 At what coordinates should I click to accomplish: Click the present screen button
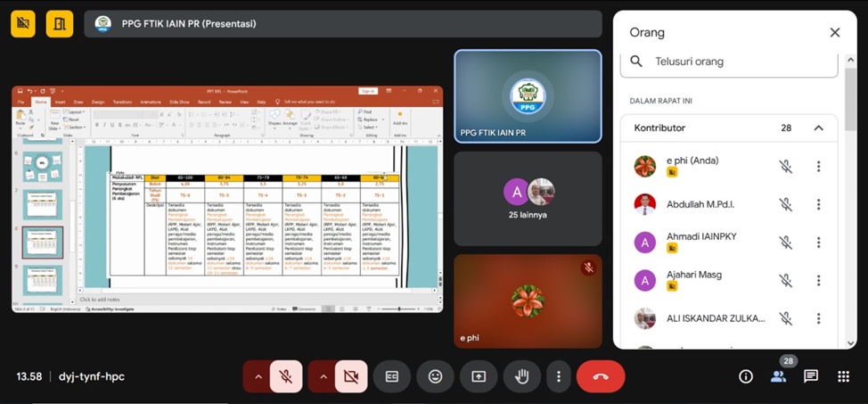tap(479, 376)
